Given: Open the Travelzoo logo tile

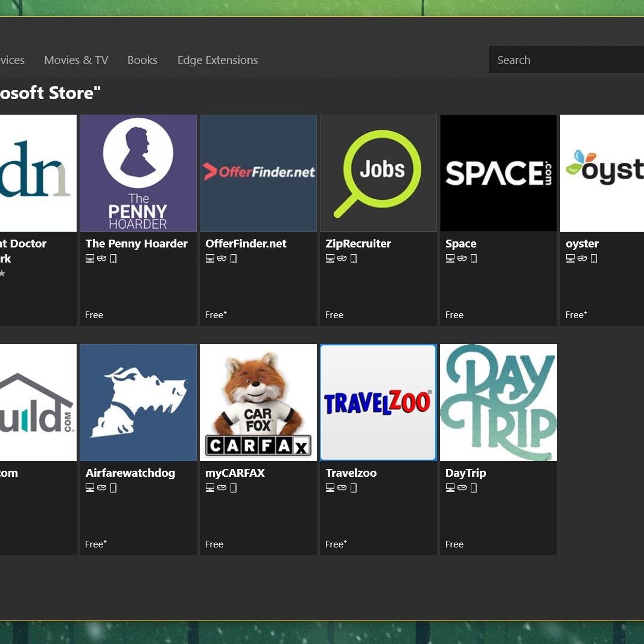Looking at the screenshot, I should click(x=378, y=403).
